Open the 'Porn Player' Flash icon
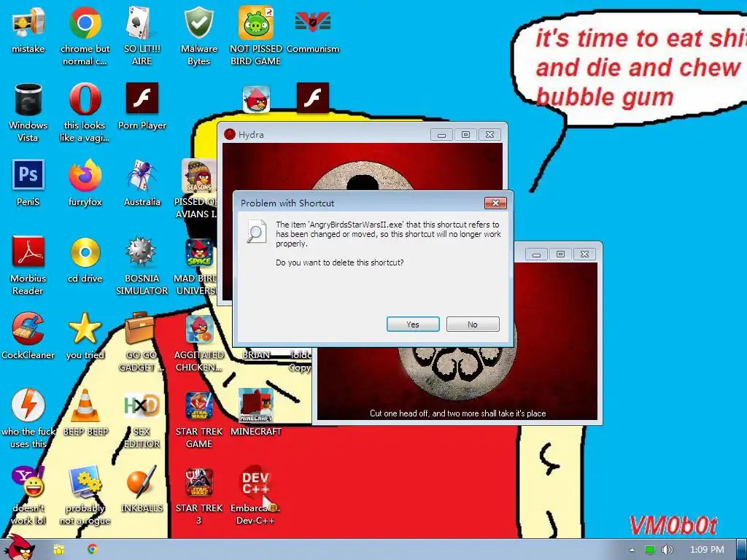Screen dimensions: 747x560 142,106
